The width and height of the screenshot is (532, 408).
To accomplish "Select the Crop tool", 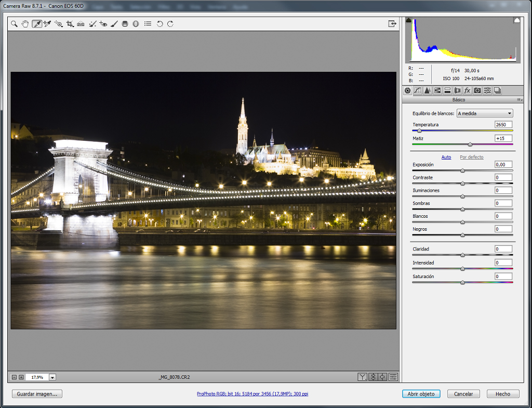I will click(x=70, y=24).
